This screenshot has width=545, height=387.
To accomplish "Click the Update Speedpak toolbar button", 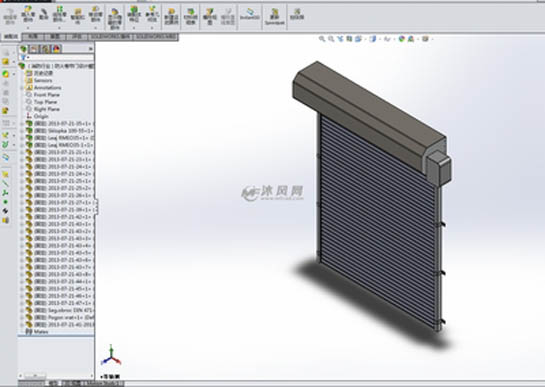I will tap(275, 16).
